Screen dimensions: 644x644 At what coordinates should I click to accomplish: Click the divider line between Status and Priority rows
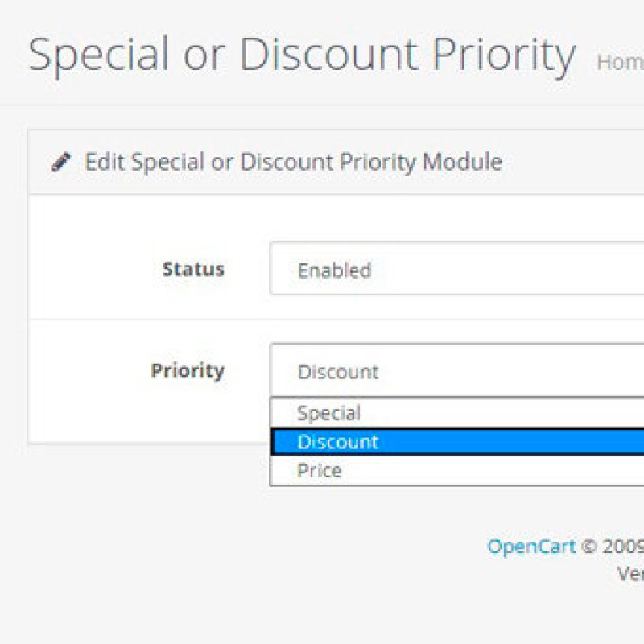pos(322,320)
